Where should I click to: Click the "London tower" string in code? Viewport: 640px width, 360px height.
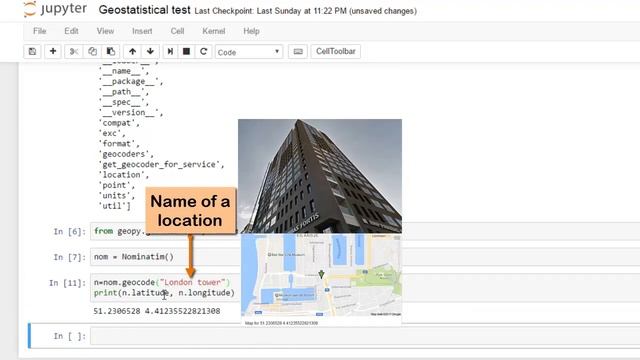click(193, 282)
